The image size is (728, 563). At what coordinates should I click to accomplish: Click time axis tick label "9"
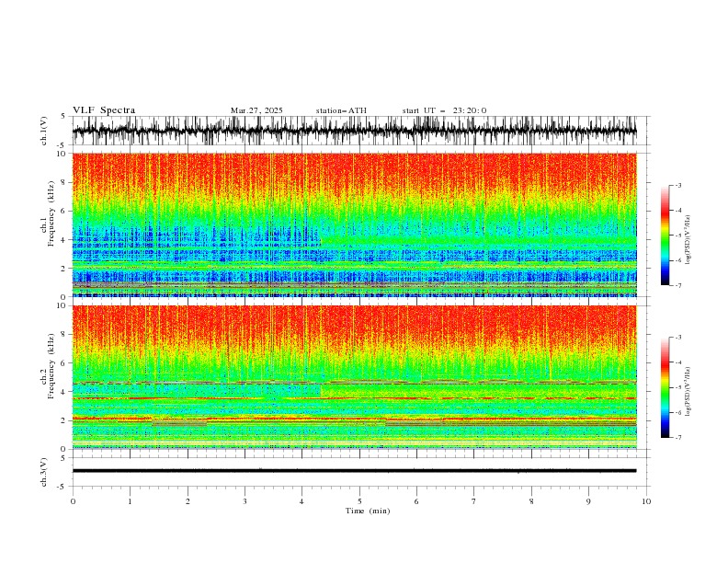(588, 501)
